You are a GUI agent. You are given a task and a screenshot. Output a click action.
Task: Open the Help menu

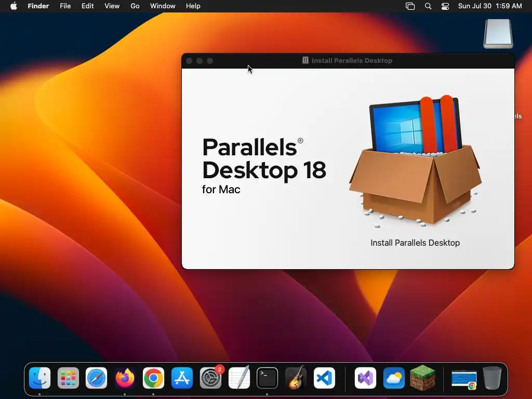(x=193, y=6)
